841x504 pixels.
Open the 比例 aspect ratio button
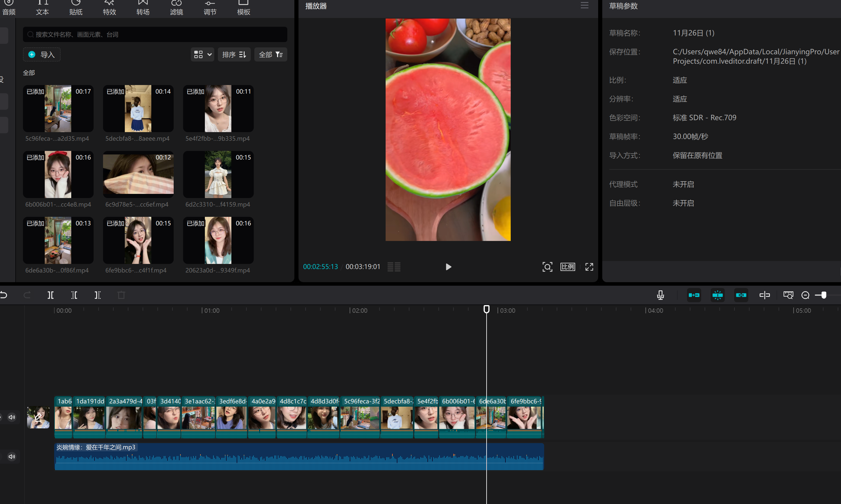(568, 267)
